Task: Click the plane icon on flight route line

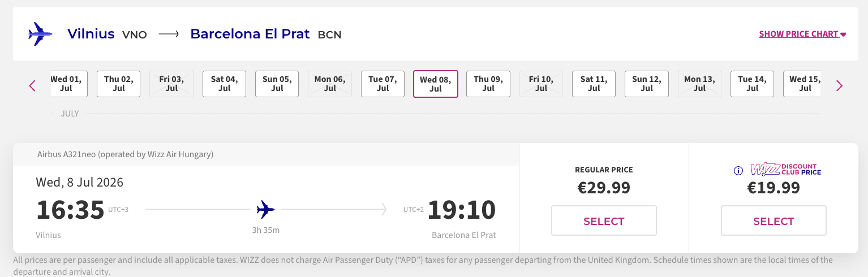Action: pyautogui.click(x=265, y=209)
